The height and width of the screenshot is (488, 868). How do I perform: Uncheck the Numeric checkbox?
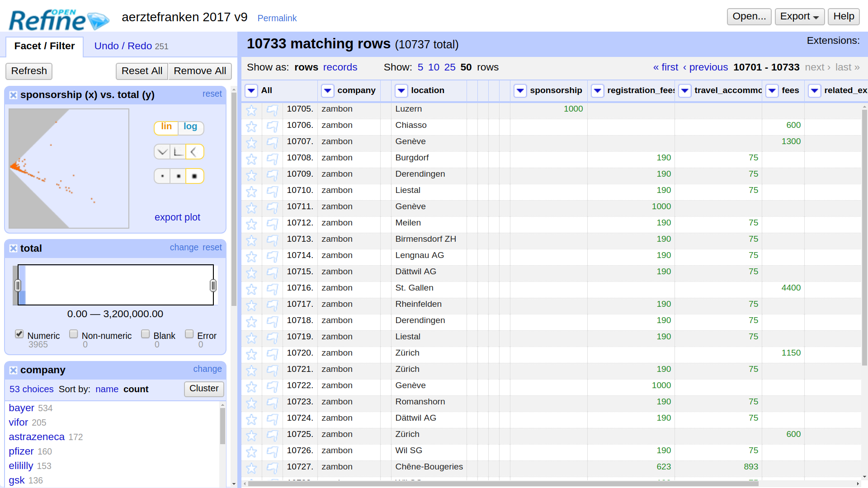point(19,334)
